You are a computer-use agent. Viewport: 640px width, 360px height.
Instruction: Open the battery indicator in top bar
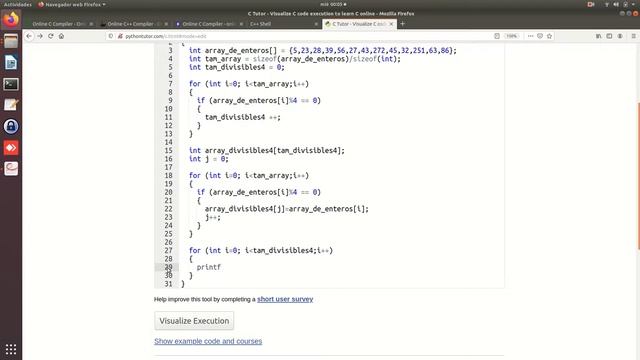click(x=625, y=4)
